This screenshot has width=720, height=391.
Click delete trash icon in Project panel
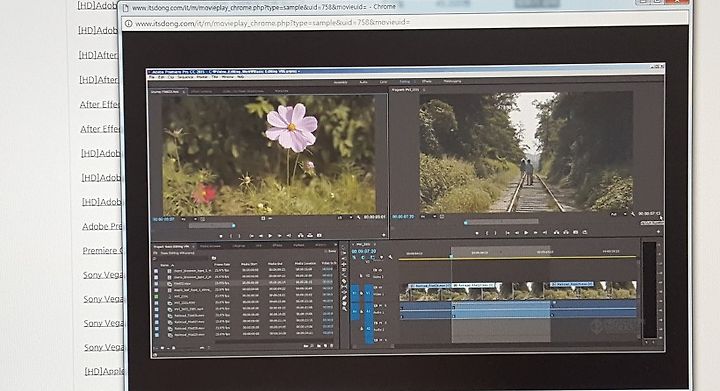(331, 346)
